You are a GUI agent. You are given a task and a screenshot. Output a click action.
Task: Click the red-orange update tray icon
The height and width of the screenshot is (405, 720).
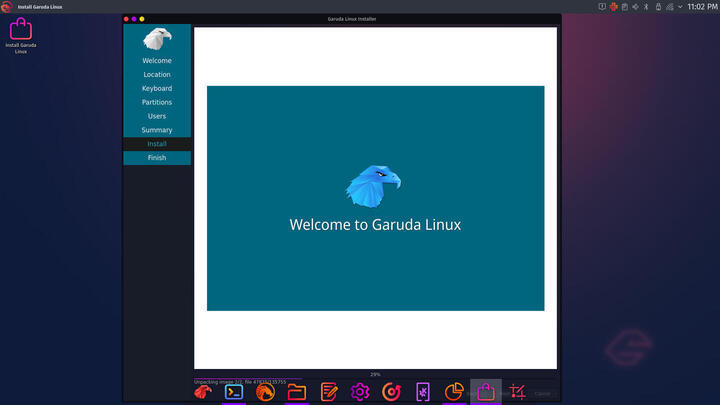[613, 7]
